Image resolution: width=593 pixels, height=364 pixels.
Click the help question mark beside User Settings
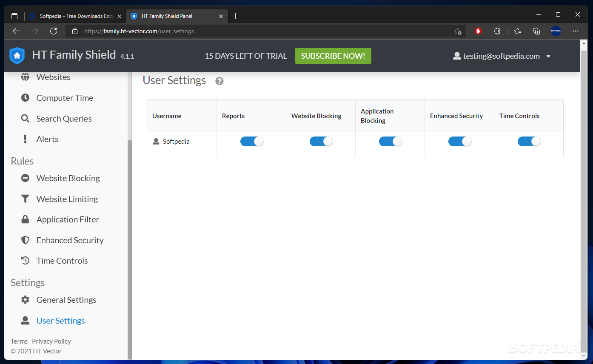tap(220, 81)
